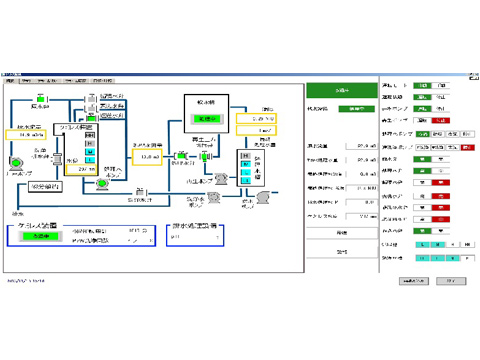Click the cyan M indicator in the right tank
This screenshot has height=360, width=480.
point(246,164)
